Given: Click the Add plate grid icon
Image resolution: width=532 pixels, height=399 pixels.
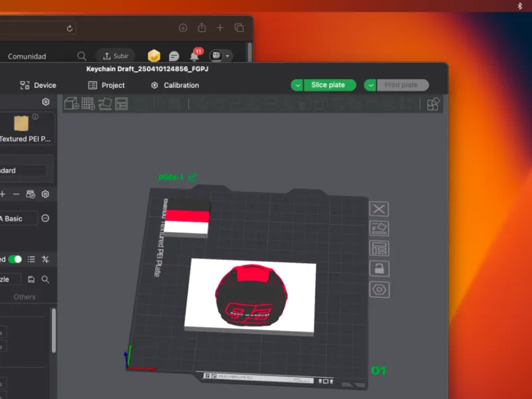Looking at the screenshot, I should point(88,104).
